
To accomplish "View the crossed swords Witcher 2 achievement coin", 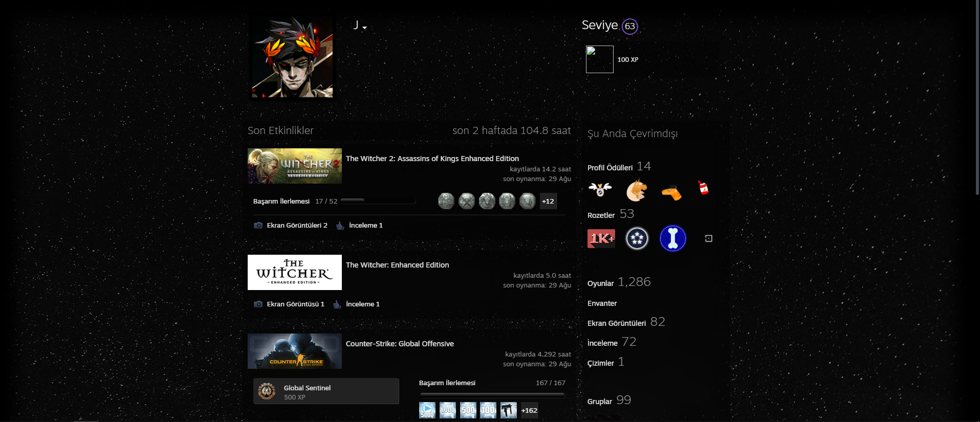I will coord(467,201).
